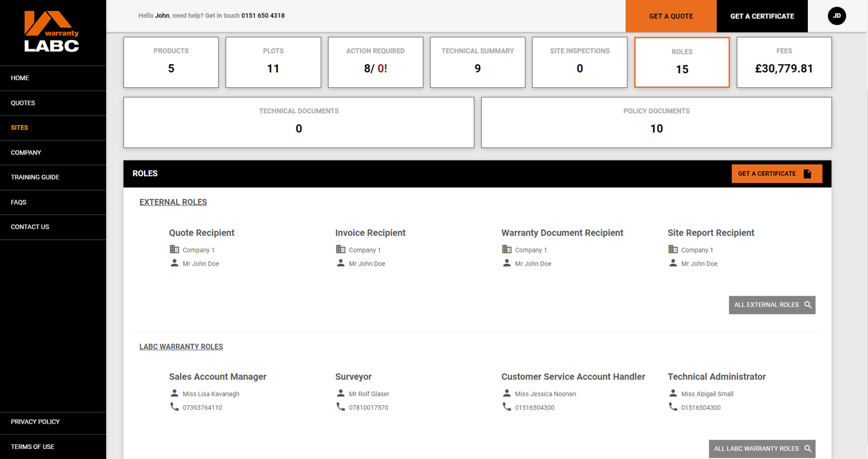Click the LABC Warranty Roles heading
868x459 pixels.
click(x=181, y=347)
